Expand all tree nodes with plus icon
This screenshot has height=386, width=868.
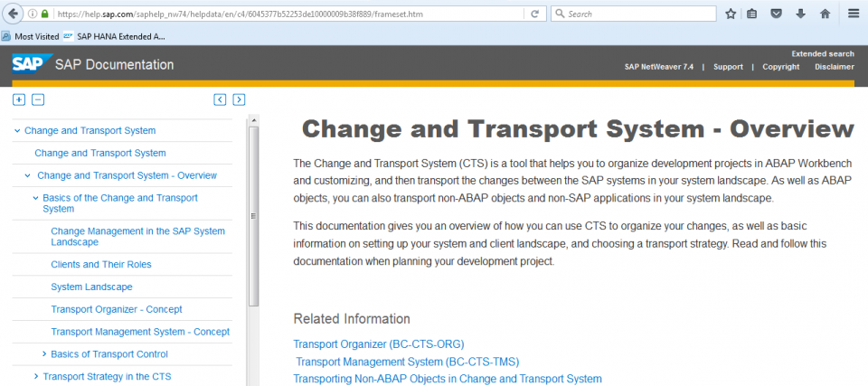coord(19,99)
